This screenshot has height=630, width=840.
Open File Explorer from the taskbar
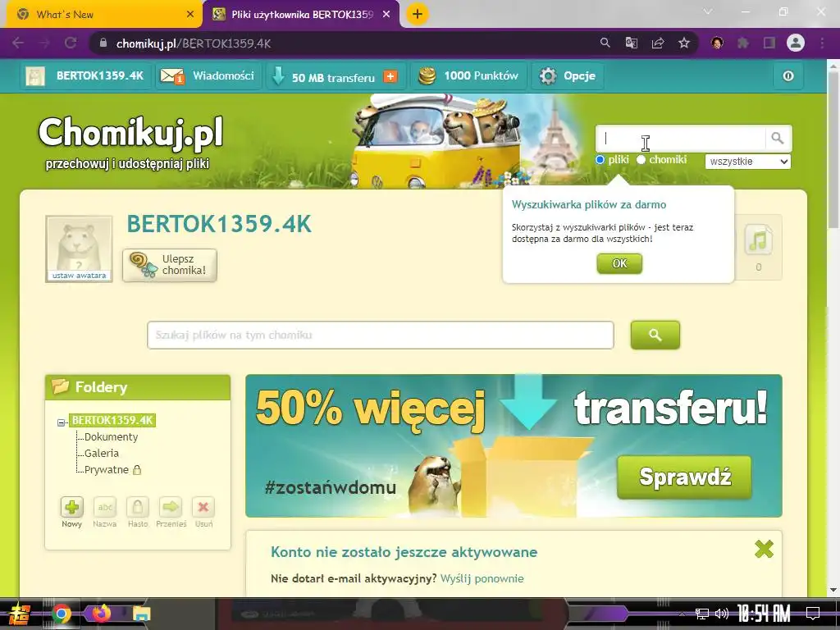coord(141,614)
